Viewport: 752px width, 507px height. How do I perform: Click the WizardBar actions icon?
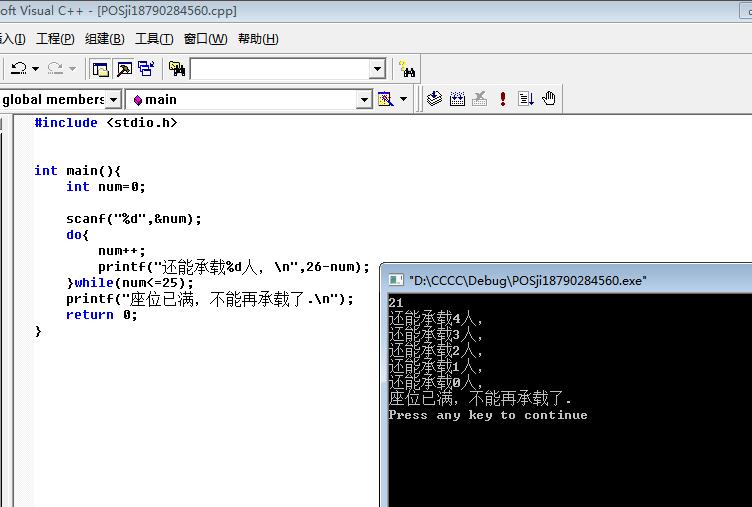(386, 99)
